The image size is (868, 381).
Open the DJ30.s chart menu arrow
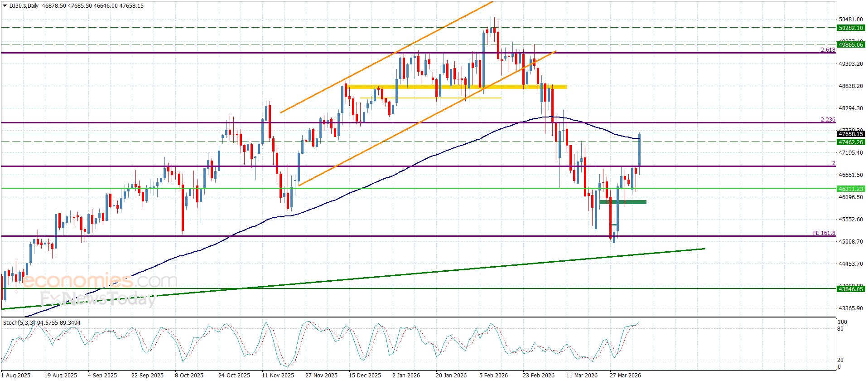coord(5,6)
